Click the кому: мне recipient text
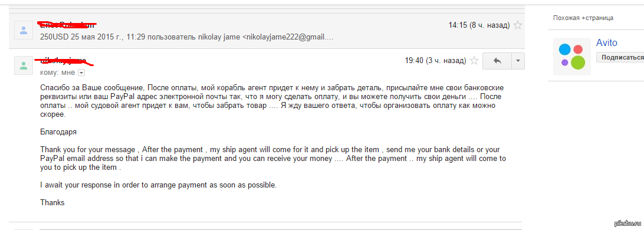 pos(58,73)
